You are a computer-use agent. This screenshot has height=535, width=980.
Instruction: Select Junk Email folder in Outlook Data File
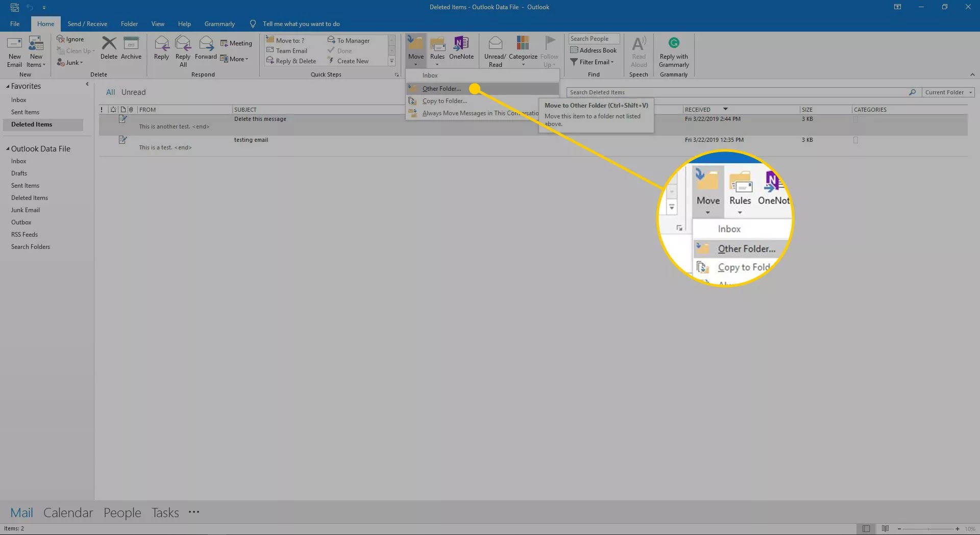point(25,210)
